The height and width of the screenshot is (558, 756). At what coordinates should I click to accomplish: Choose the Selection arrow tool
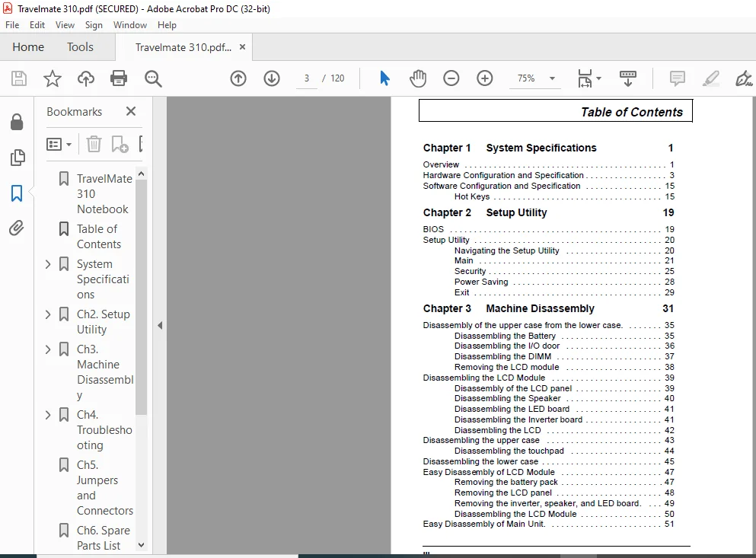(384, 78)
